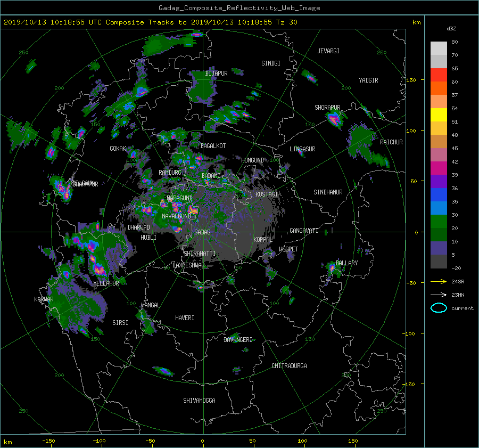Image resolution: width=479 pixels, height=448 pixels.
Task: Click the intense storm cell near Shorapur
Action: (334, 119)
